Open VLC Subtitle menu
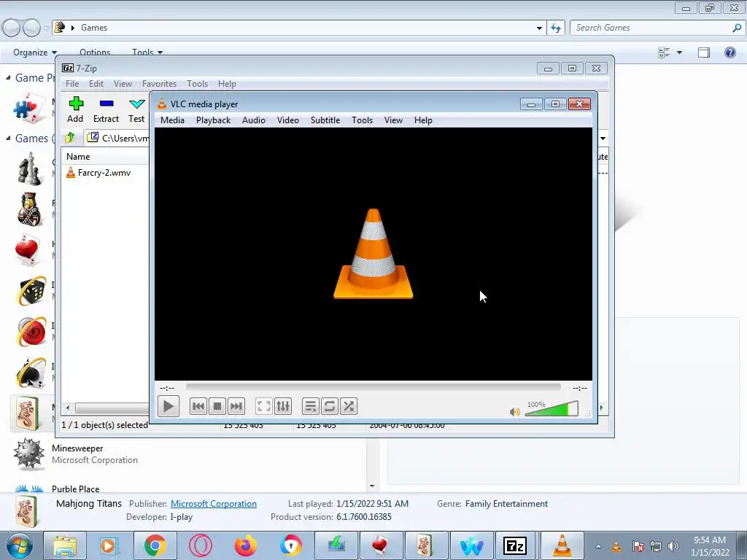Viewport: 747px width, 560px height. [325, 120]
